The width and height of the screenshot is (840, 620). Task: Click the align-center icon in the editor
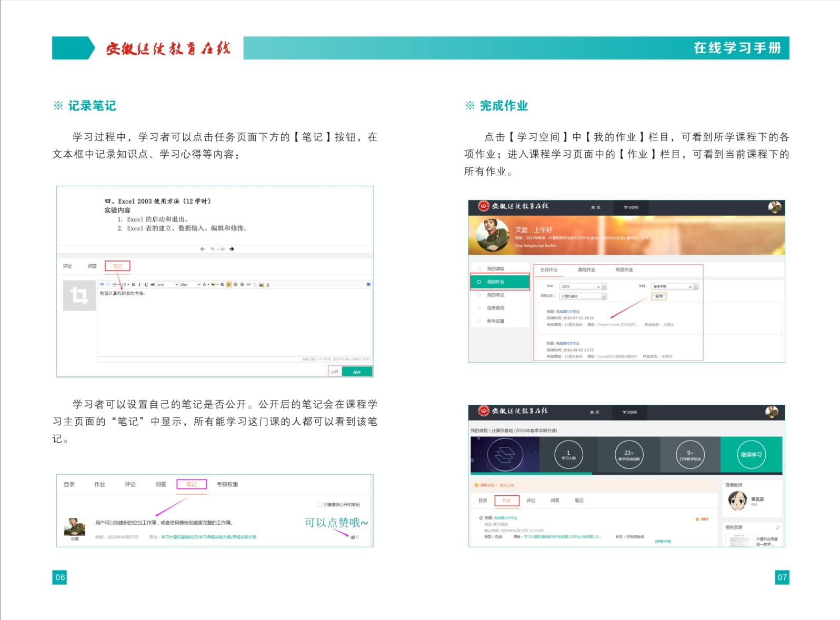pos(235,284)
